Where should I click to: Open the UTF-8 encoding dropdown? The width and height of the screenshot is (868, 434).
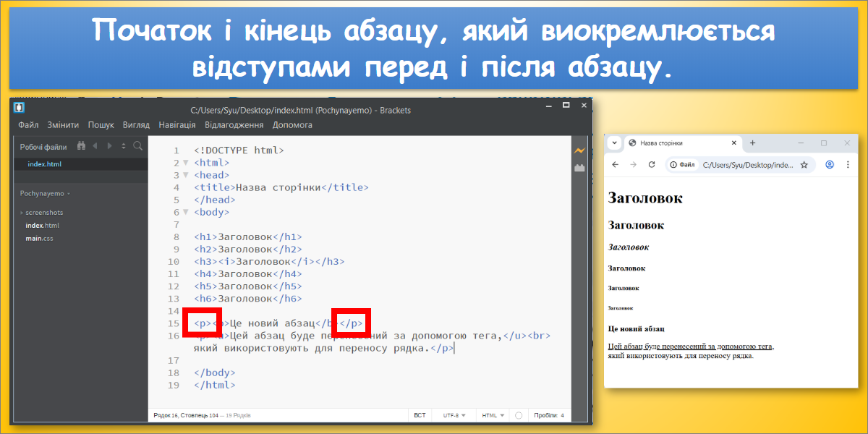[454, 415]
